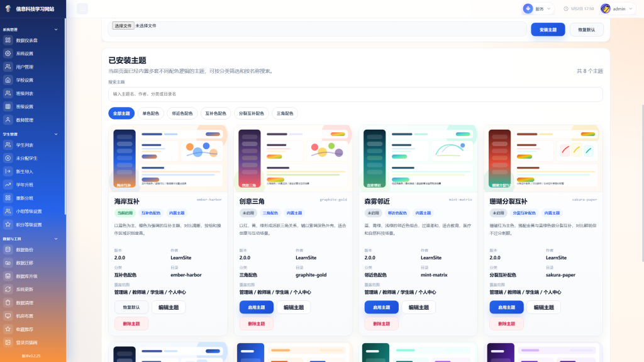Open 数据库升级 icon
This screenshot has width=644, height=362.
tap(8, 276)
